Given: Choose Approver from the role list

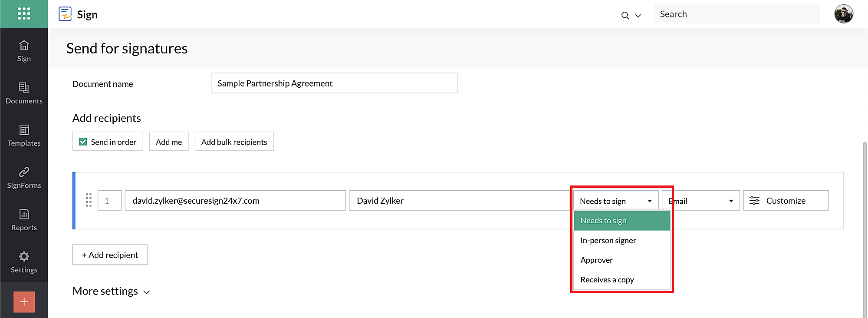Looking at the screenshot, I should (x=597, y=260).
